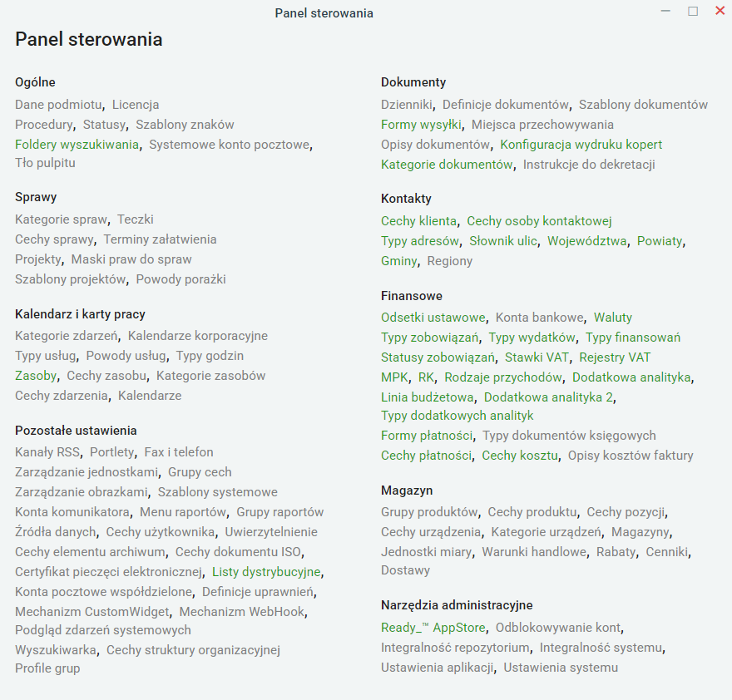Screen dimensions: 732x700
Task: Click the Linia budżetowa link
Action: click(428, 397)
